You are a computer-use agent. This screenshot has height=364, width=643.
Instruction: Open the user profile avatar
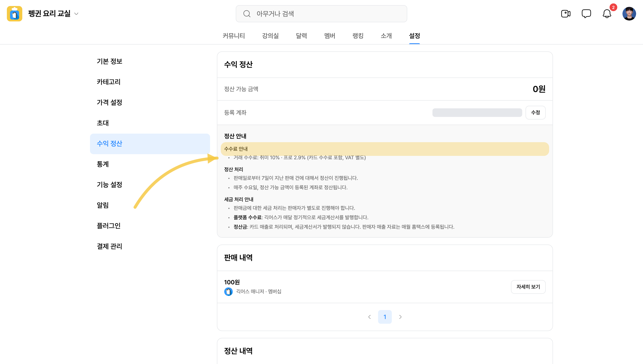click(629, 14)
